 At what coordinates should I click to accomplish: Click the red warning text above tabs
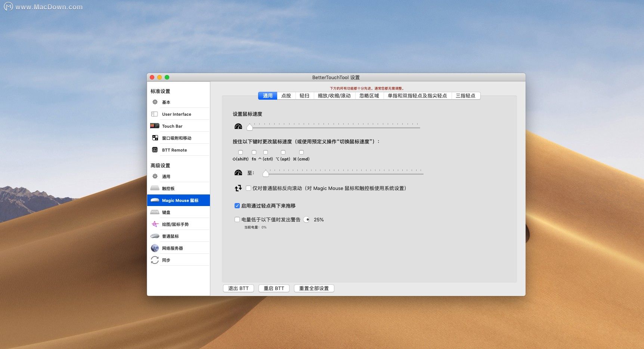tap(367, 88)
